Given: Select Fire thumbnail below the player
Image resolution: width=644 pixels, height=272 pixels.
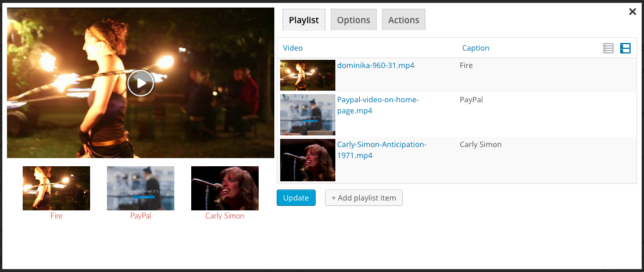Looking at the screenshot, I should tap(56, 188).
